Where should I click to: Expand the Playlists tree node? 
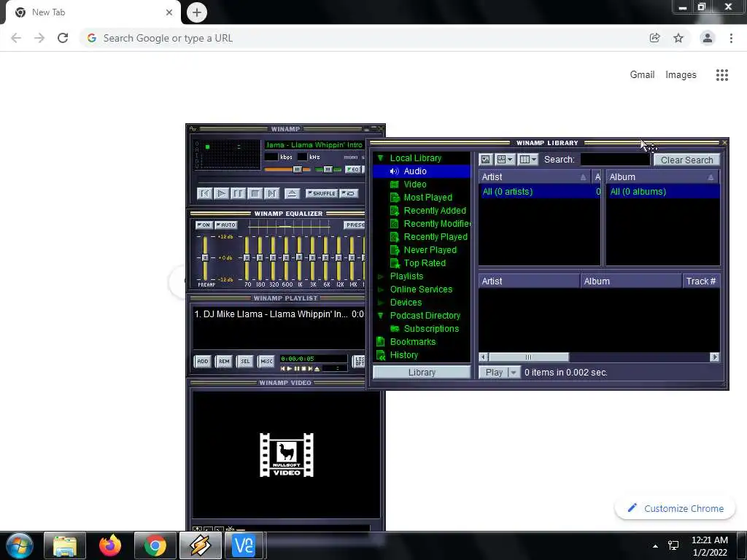click(x=381, y=276)
